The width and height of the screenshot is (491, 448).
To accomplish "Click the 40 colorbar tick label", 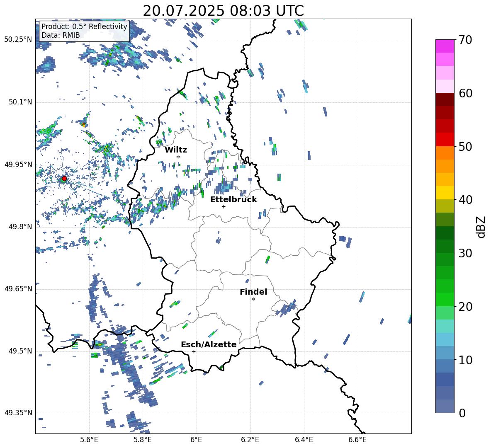I will pos(465,200).
